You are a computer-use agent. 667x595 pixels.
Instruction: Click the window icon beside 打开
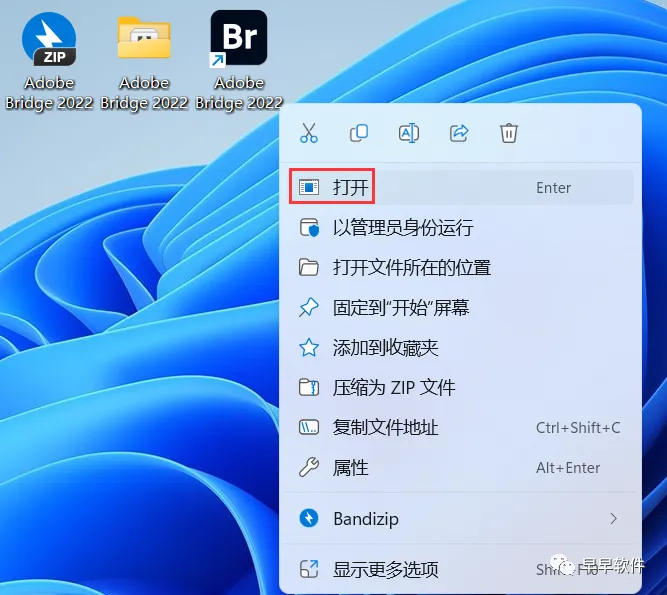tap(309, 187)
